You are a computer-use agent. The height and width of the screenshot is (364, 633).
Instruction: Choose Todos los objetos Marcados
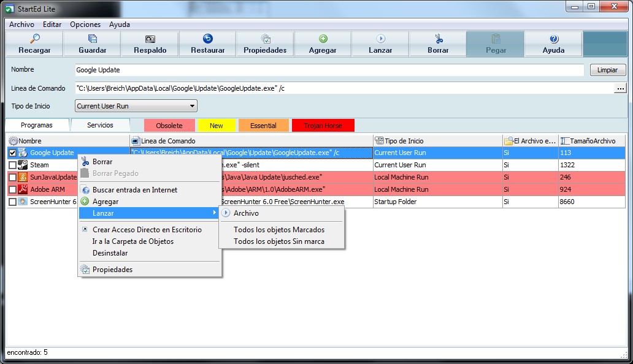282,230
